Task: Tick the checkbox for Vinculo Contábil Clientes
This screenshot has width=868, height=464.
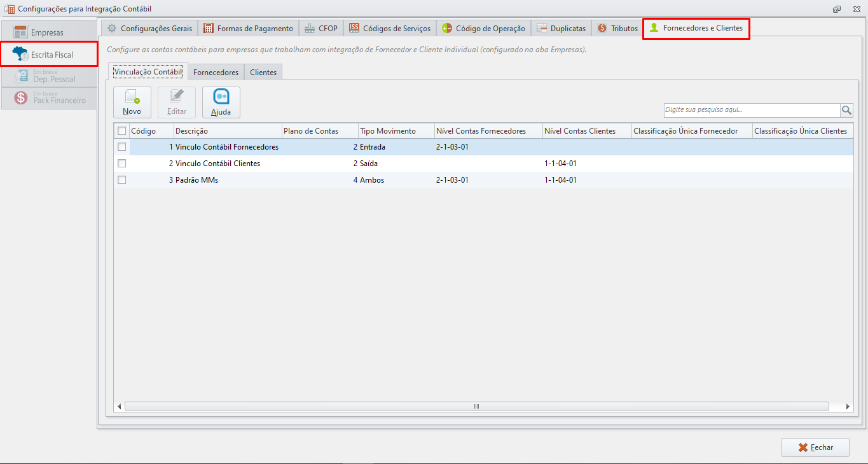Action: coord(122,163)
